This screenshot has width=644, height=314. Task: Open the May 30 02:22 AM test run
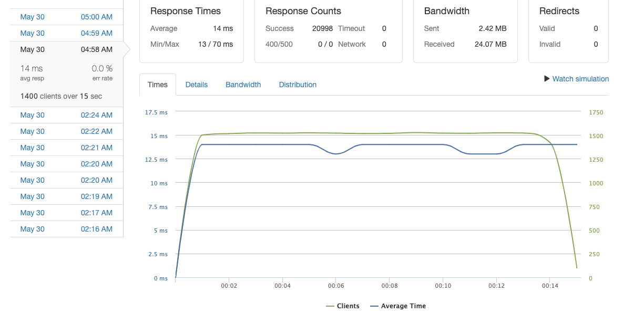tap(66, 131)
